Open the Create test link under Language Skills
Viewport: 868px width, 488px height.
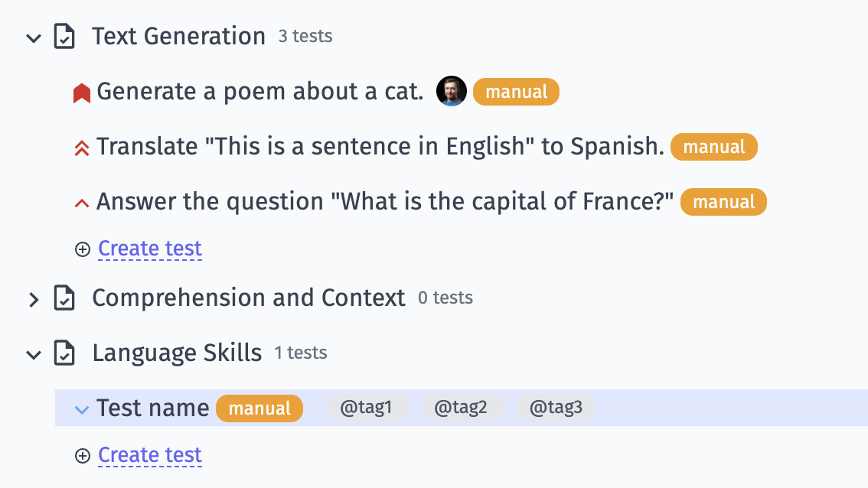pyautogui.click(x=149, y=454)
